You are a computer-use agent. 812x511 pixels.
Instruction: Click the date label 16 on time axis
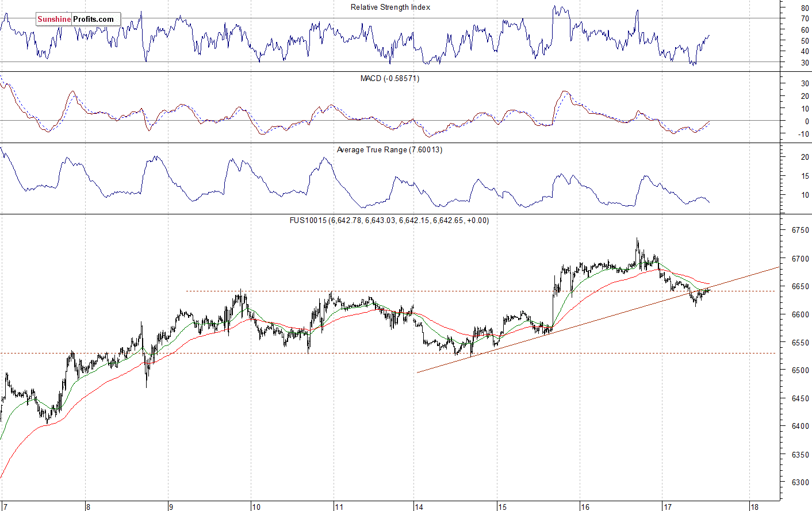585,506
